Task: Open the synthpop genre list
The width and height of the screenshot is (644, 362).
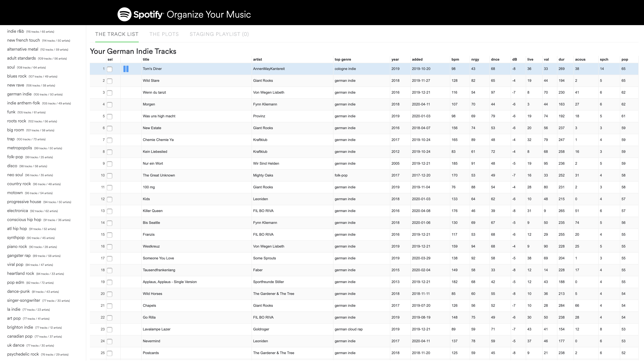Action: 16,238
